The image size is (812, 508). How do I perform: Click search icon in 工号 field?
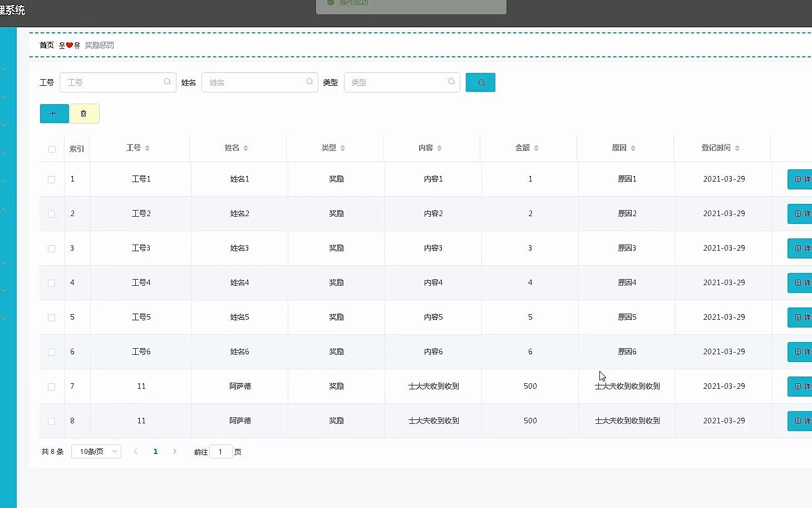167,82
